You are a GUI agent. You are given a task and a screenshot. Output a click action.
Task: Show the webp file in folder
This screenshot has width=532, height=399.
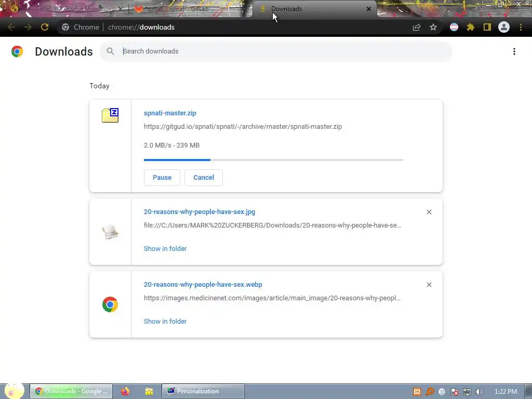[x=165, y=321]
